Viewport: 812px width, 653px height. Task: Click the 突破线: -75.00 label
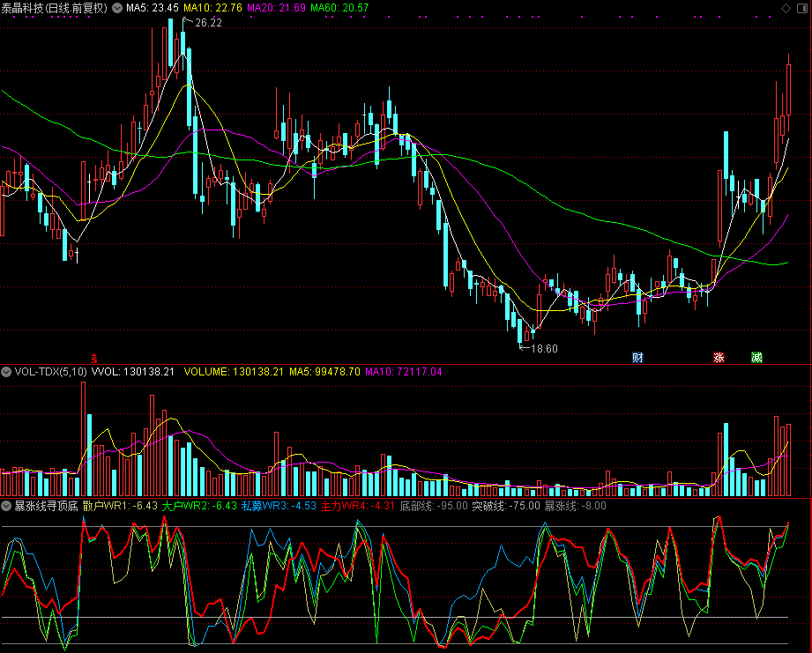506,506
